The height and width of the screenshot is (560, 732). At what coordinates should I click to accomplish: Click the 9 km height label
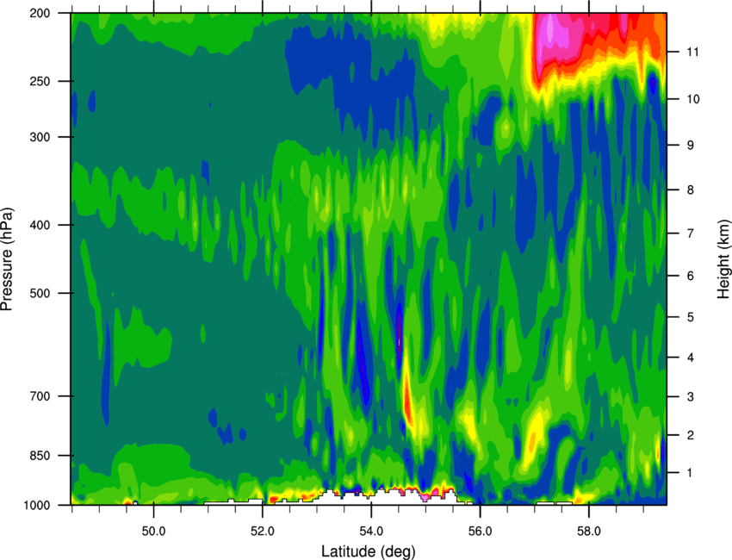click(x=691, y=145)
